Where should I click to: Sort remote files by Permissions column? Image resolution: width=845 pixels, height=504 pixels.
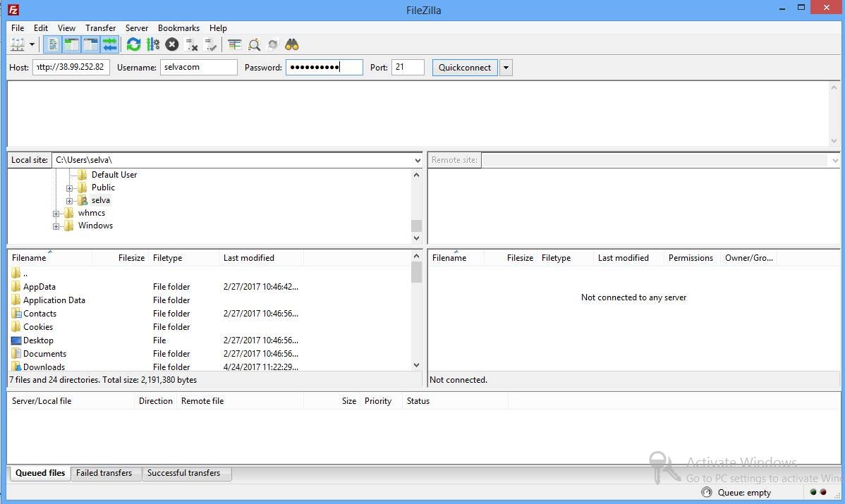(692, 258)
